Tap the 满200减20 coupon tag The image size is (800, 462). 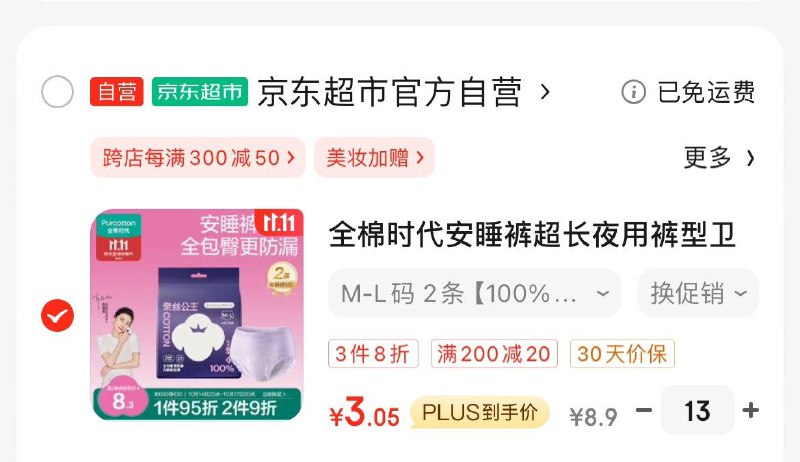click(494, 353)
